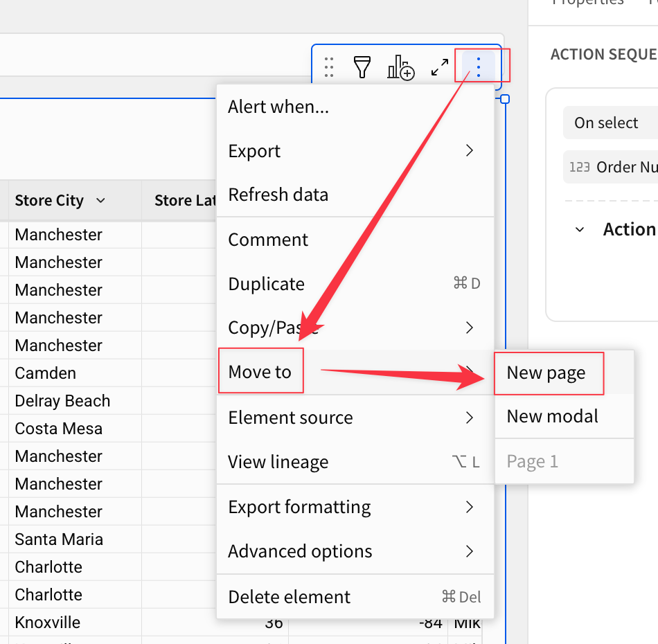Select View lineage menu item
This screenshot has height=644, width=658.
coord(355,462)
